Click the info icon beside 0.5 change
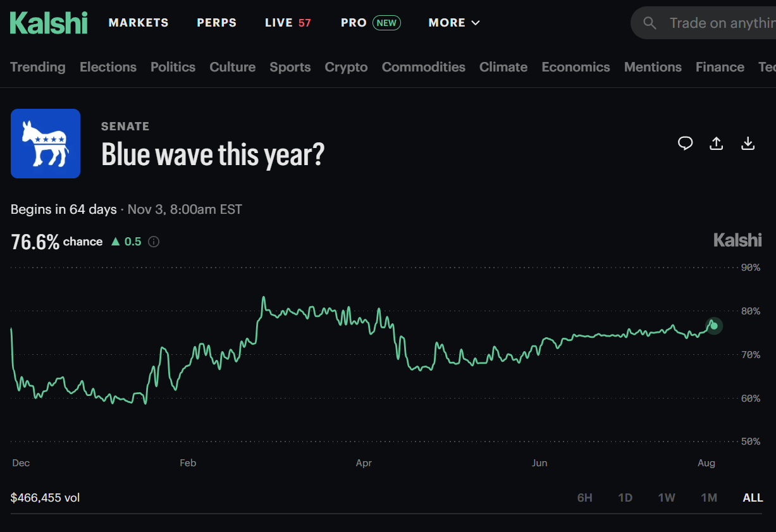Image resolution: width=776 pixels, height=532 pixels. (154, 242)
